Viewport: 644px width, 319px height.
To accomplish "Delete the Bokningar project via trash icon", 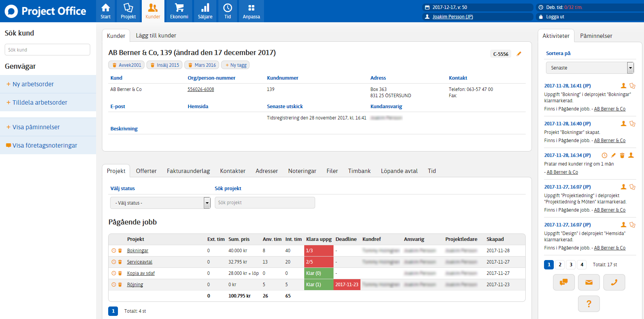I will coord(120,251).
